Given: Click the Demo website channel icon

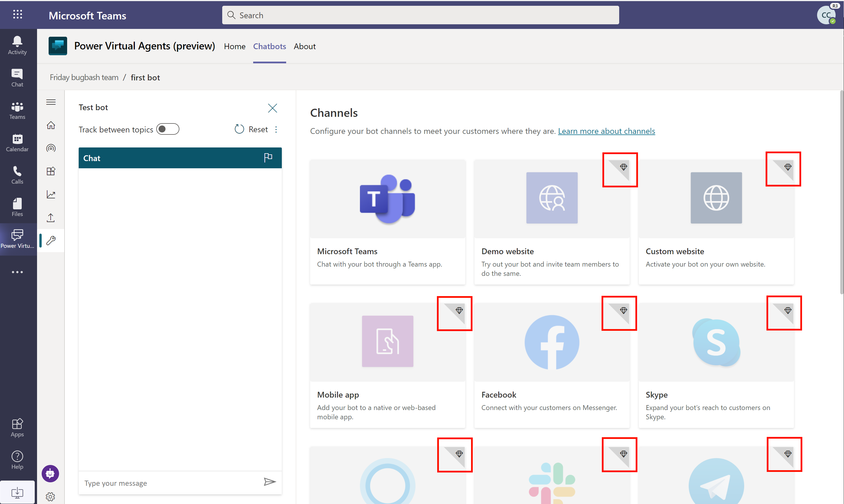Looking at the screenshot, I should click(x=552, y=198).
